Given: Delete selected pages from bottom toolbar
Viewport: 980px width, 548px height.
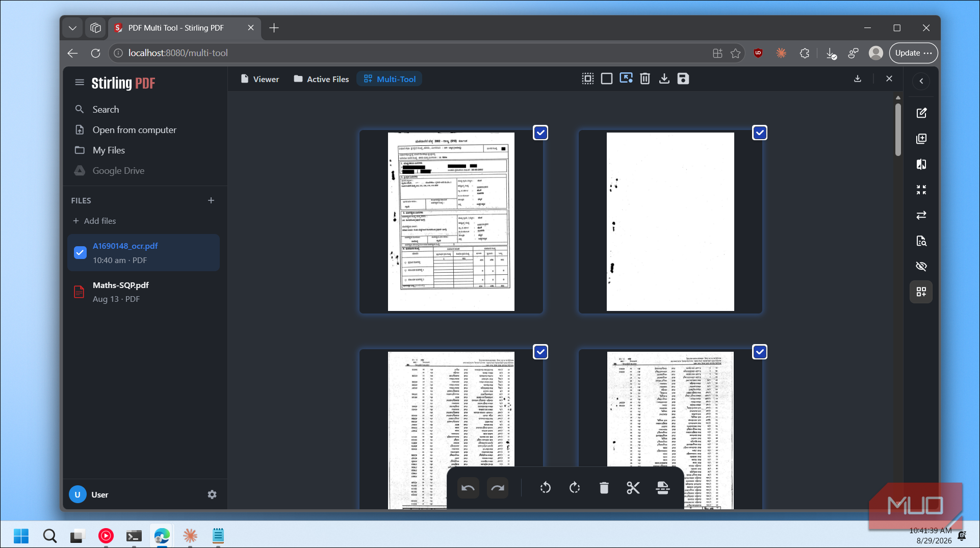Looking at the screenshot, I should click(x=604, y=488).
